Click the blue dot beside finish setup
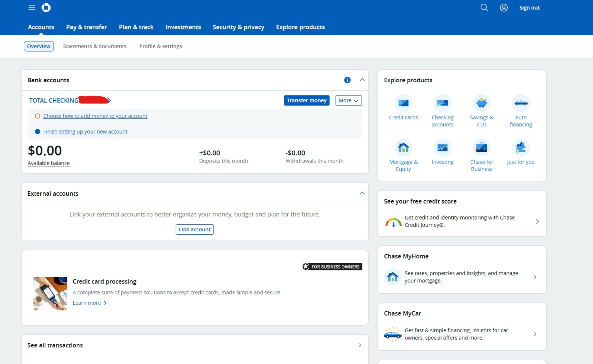593x364 pixels. pos(37,132)
